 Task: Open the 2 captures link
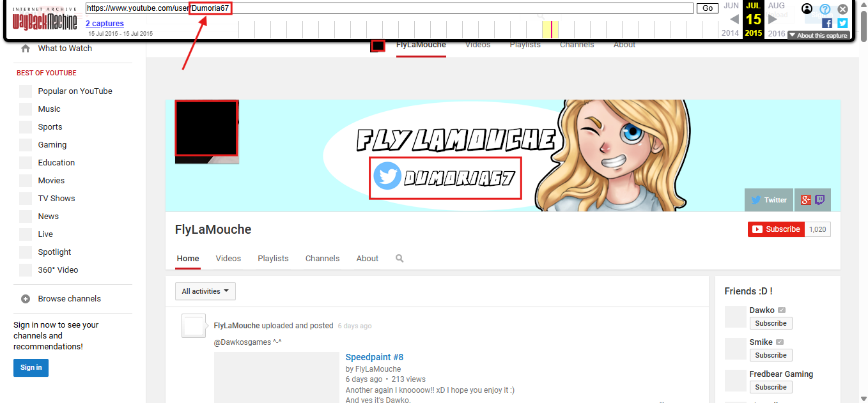click(105, 24)
